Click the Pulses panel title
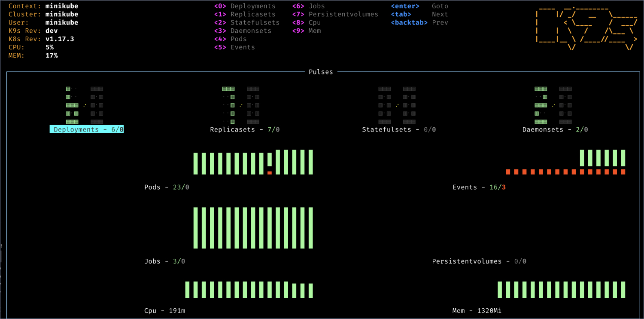 pos(321,72)
